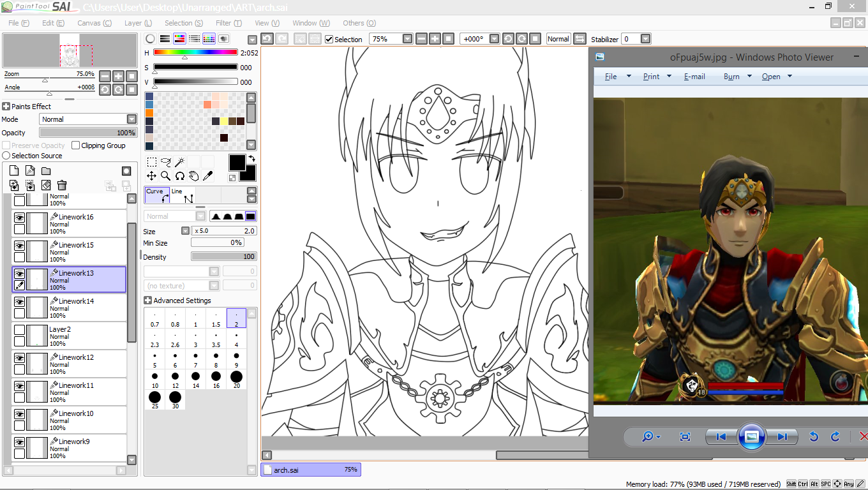The width and height of the screenshot is (868, 490).
Task: Open the Window menu
Action: 311,23
